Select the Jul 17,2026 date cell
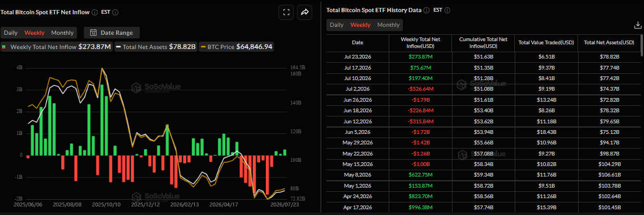 pyautogui.click(x=358, y=67)
